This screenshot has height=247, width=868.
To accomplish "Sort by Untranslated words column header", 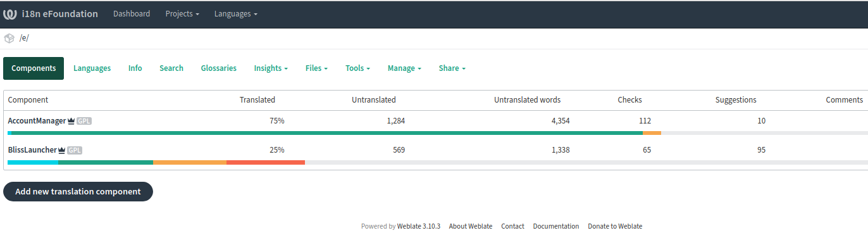I will [527, 100].
